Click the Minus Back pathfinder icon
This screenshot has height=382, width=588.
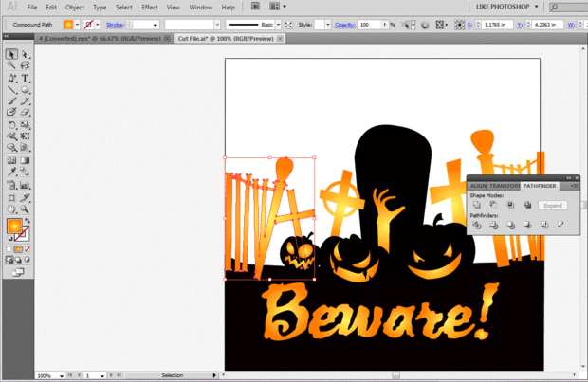click(x=560, y=225)
